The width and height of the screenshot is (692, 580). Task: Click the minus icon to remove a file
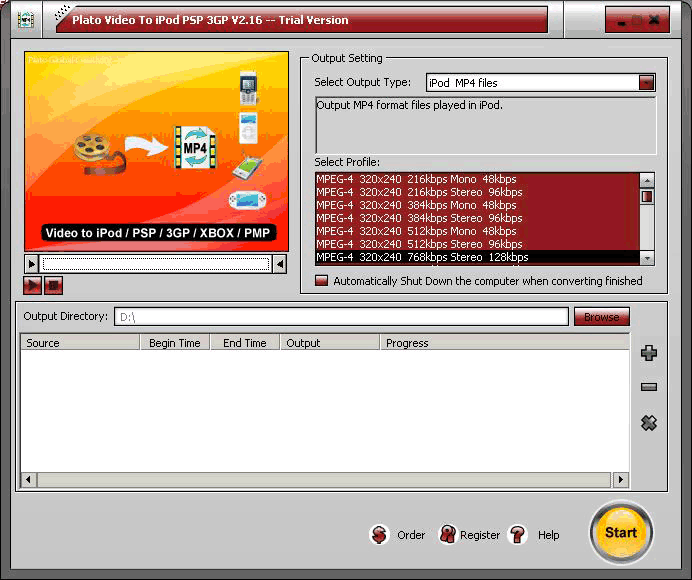click(649, 387)
